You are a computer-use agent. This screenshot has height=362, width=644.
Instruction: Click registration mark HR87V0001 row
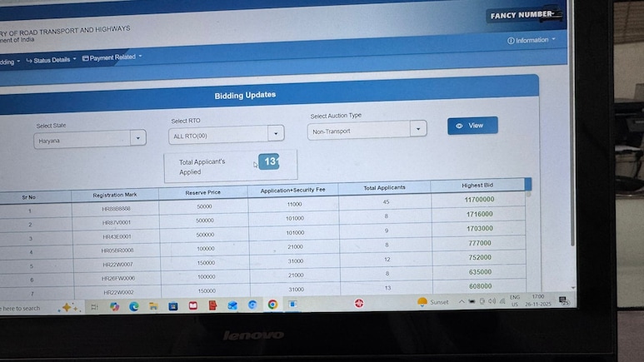pos(117,222)
